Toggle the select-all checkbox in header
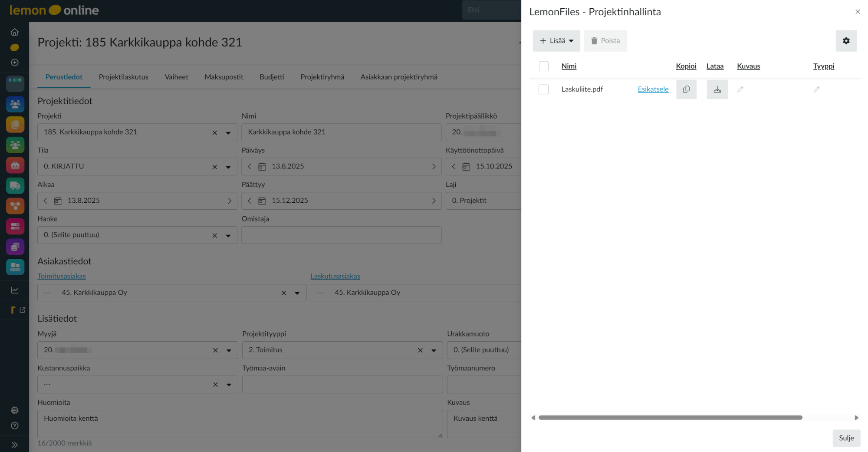Image resolution: width=868 pixels, height=452 pixels. 543,66
